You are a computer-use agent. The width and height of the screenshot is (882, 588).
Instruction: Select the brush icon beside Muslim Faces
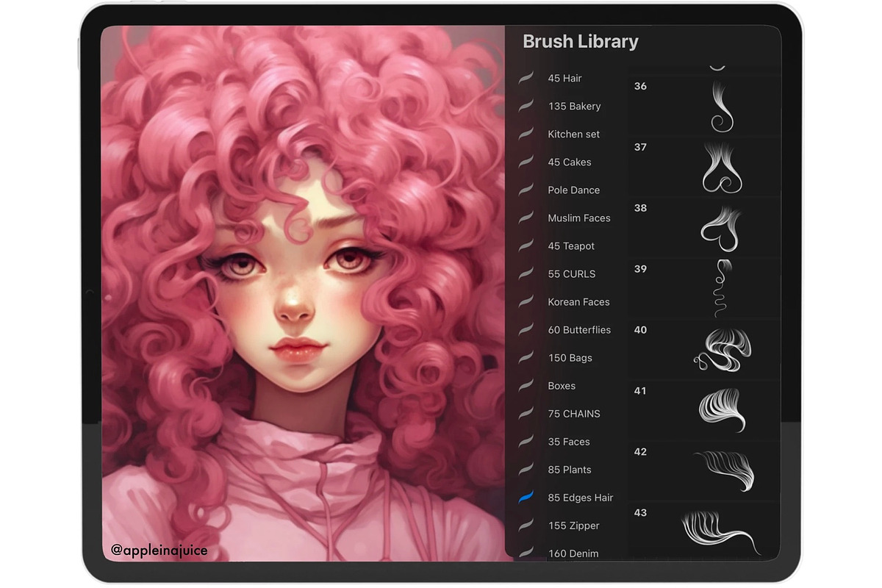point(526,218)
